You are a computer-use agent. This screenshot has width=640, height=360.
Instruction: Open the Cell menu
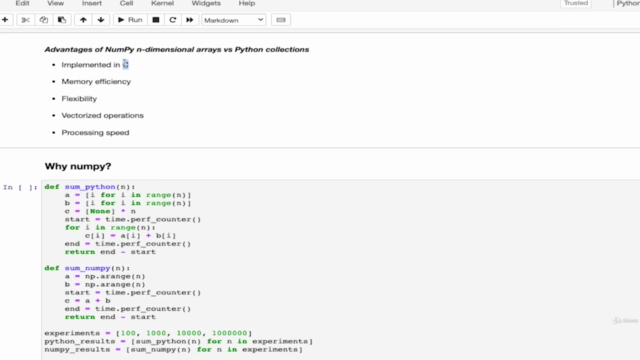point(126,3)
